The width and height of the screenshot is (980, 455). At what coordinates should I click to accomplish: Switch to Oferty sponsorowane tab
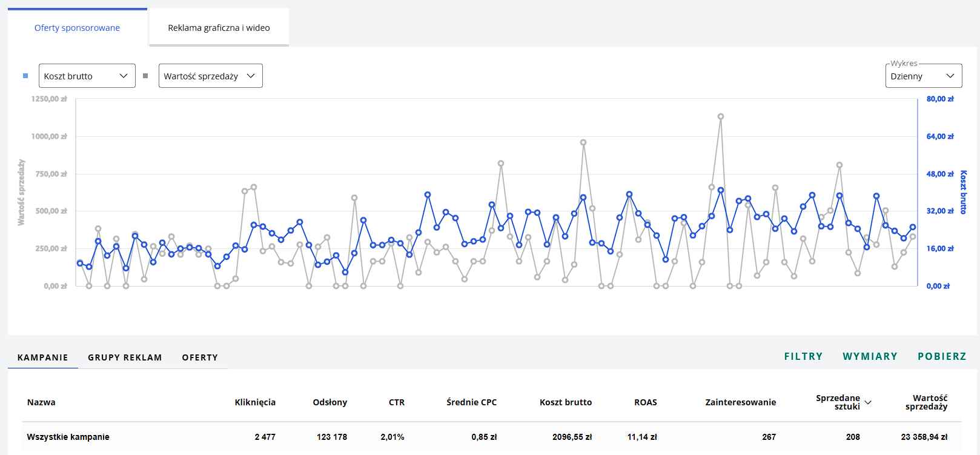(78, 28)
